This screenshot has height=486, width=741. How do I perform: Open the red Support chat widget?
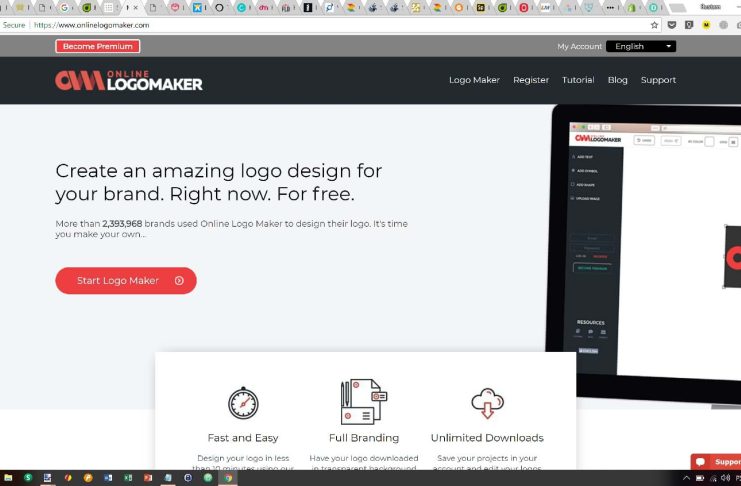(716, 461)
